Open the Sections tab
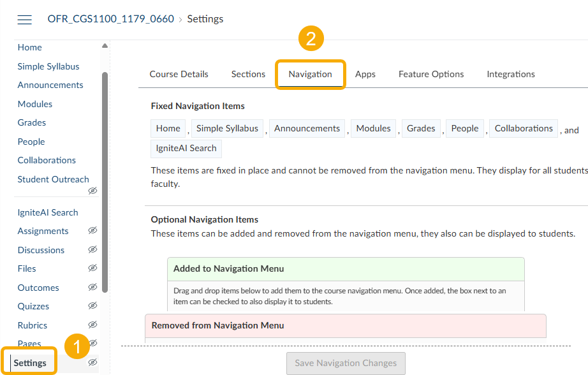Image resolution: width=588 pixels, height=375 pixels. 247,73
